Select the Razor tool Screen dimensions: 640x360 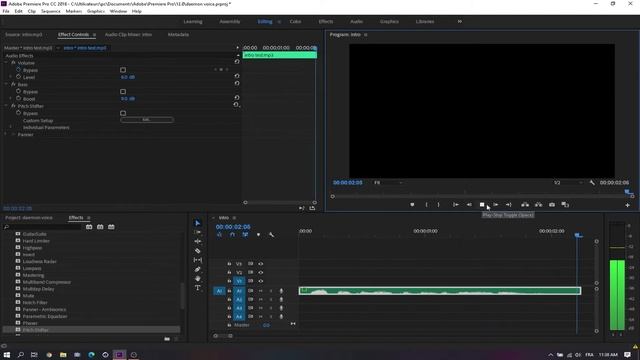click(x=198, y=251)
